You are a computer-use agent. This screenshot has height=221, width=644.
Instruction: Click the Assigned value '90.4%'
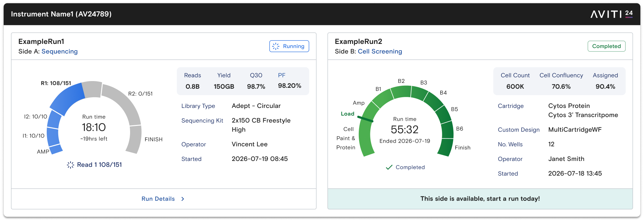pos(606,87)
